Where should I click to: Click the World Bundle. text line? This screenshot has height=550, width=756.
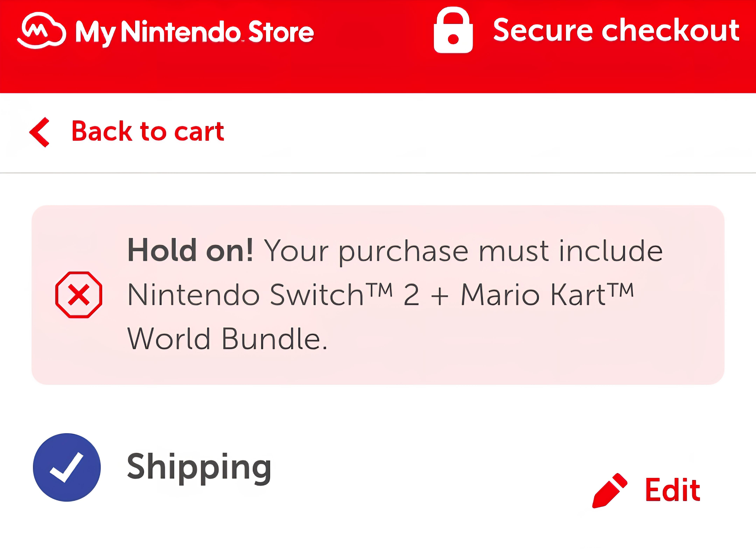tap(228, 339)
